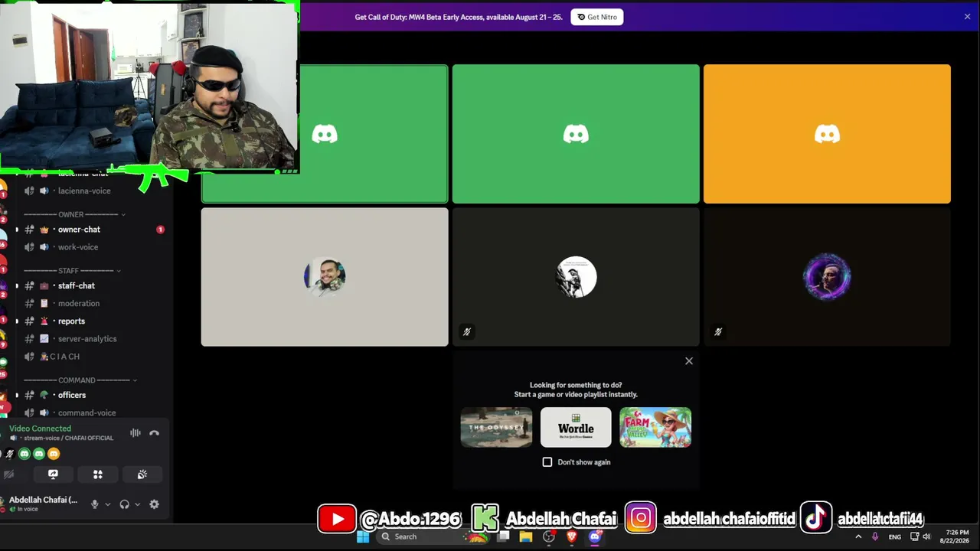980x551 pixels.
Task: Deafen audio with the headphones icon
Action: click(x=124, y=504)
